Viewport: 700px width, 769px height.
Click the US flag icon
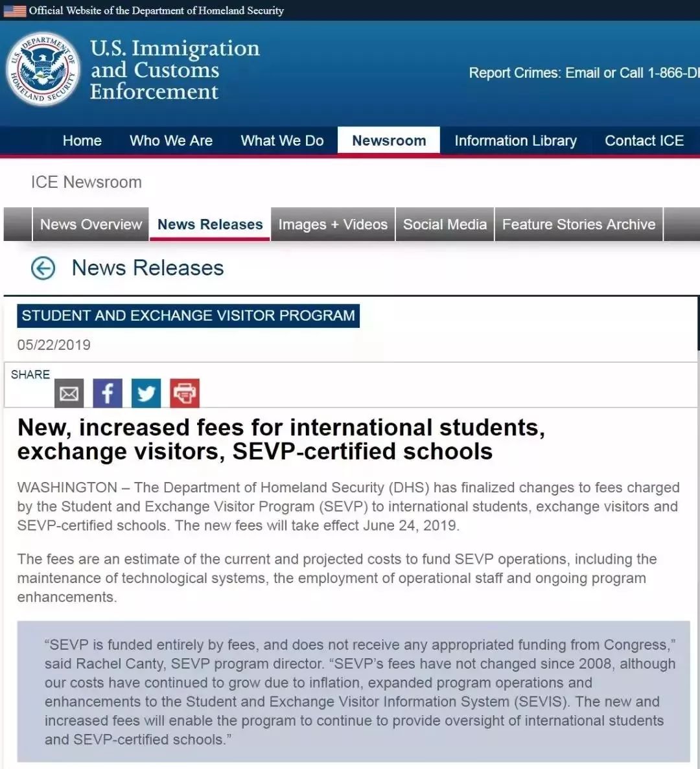14,10
